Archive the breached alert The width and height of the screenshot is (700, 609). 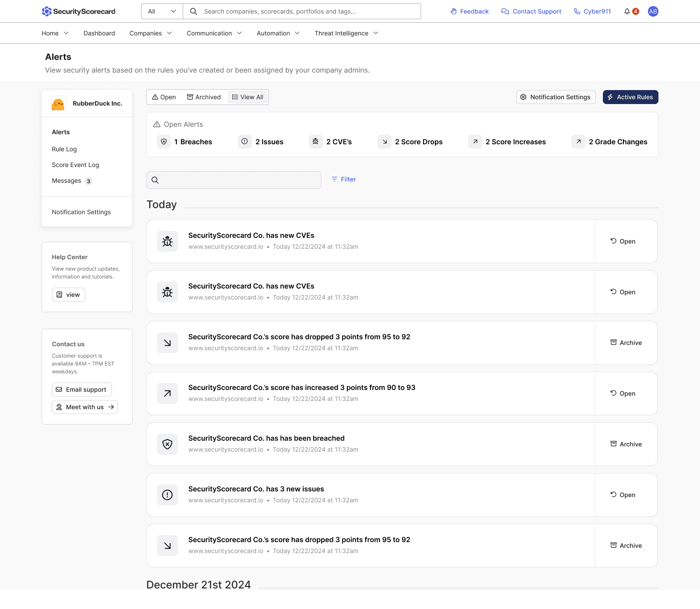[626, 444]
